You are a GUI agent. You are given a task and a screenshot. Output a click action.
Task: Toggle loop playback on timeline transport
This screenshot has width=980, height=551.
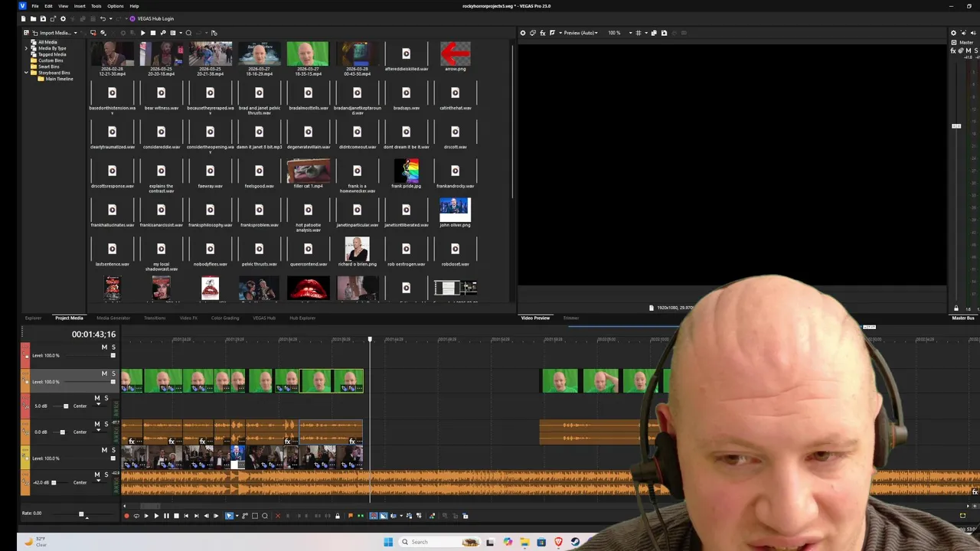(x=136, y=516)
